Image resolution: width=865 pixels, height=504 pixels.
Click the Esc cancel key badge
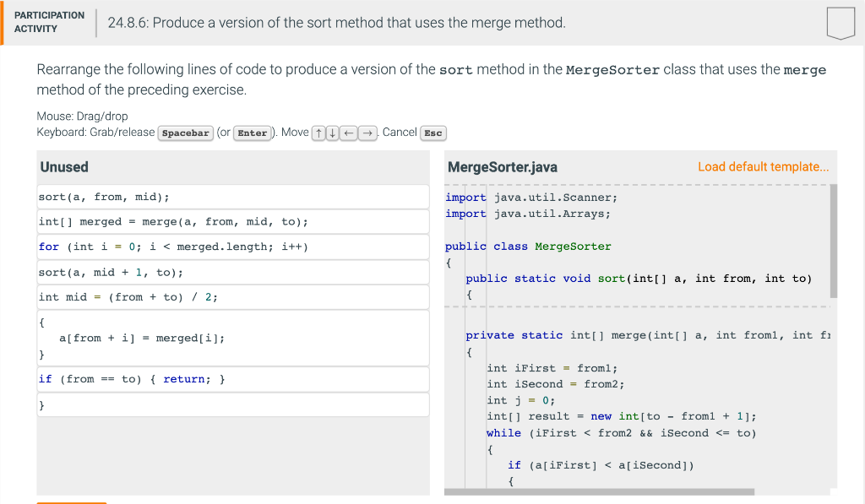point(433,133)
